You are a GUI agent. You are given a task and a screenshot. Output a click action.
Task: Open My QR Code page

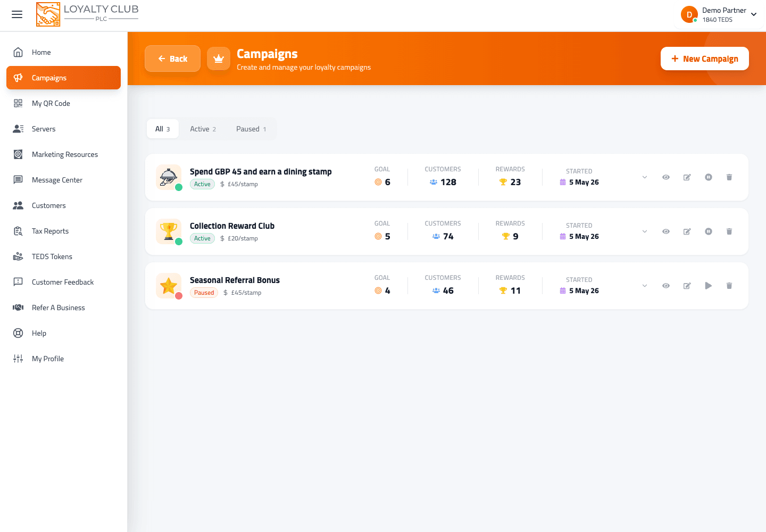pyautogui.click(x=63, y=103)
